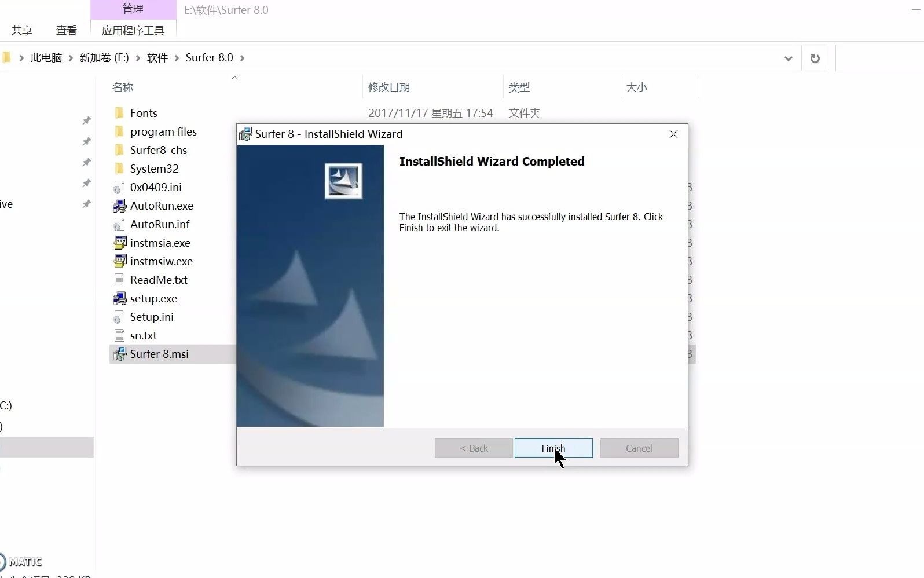Open the 共享 ribbon tab
This screenshot has height=578, width=924.
[x=22, y=31]
